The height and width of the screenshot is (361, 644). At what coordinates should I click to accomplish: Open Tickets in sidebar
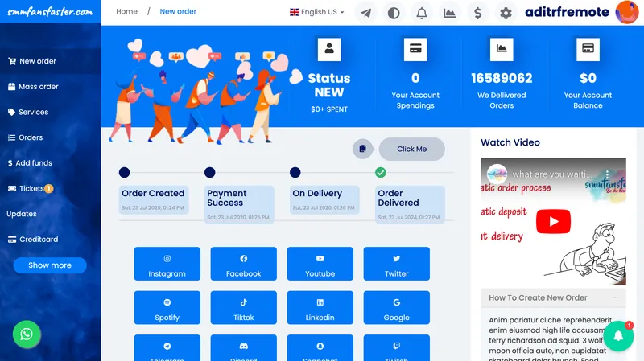click(x=50, y=188)
